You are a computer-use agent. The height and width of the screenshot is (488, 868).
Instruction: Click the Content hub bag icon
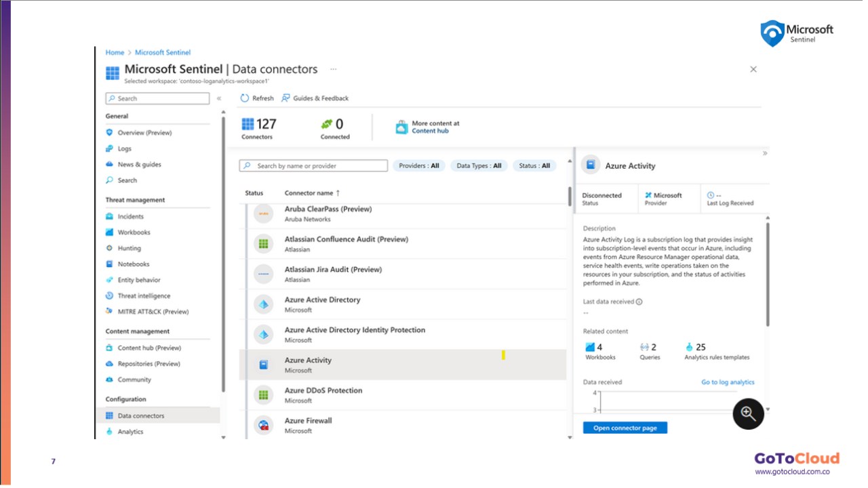click(x=401, y=127)
